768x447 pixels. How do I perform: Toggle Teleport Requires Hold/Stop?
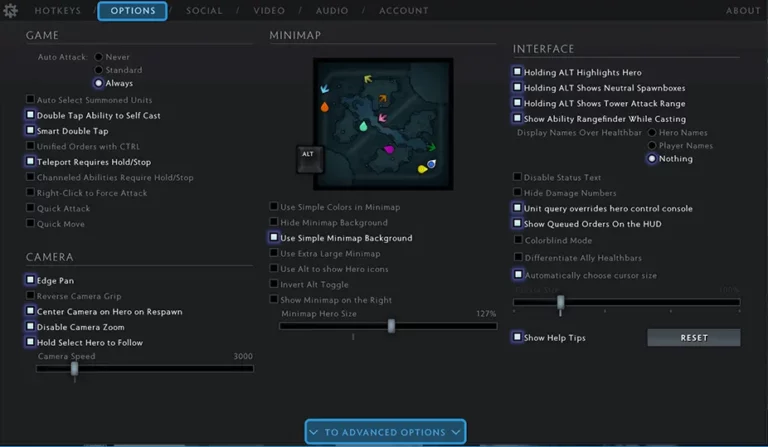(x=30, y=161)
